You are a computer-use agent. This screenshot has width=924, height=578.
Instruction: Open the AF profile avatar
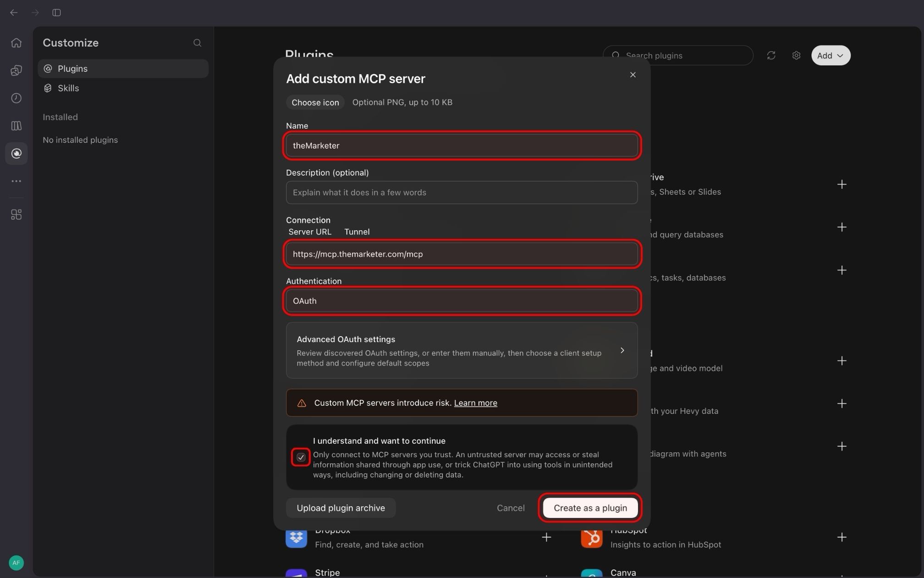(16, 562)
